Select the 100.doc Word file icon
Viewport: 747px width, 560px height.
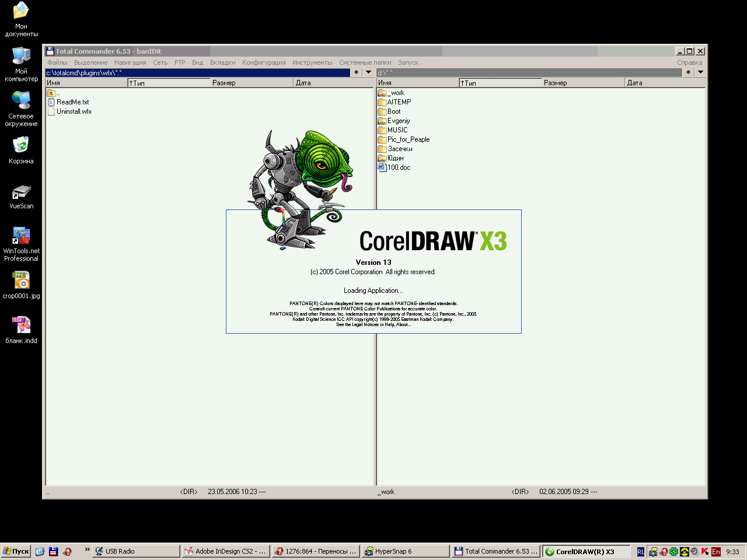pyautogui.click(x=382, y=167)
